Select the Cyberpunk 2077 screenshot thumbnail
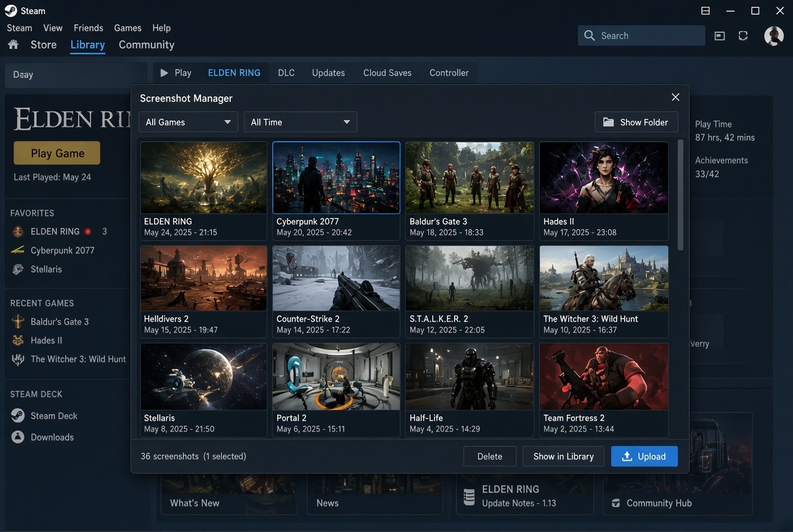The height and width of the screenshot is (532, 793). coord(336,178)
